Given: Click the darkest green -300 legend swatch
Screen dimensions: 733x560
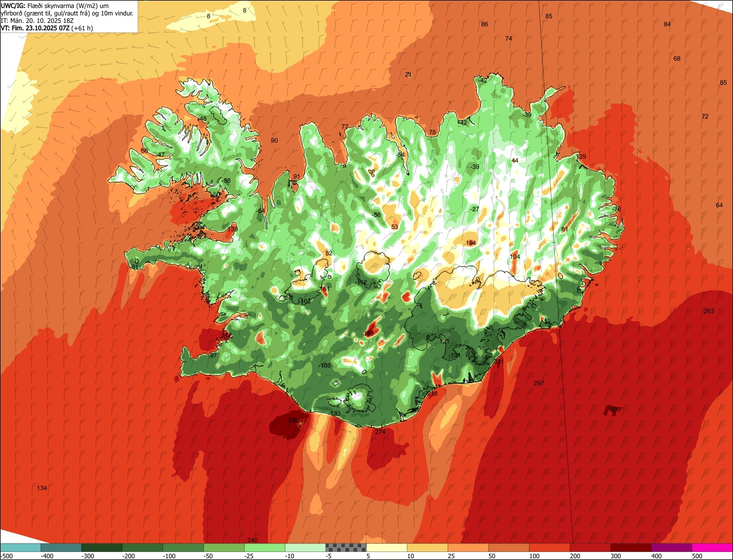Looking at the screenshot, I should pos(101,547).
